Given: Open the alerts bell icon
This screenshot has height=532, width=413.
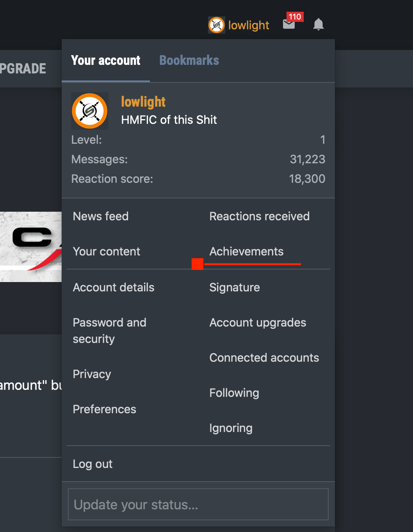Looking at the screenshot, I should click(319, 25).
